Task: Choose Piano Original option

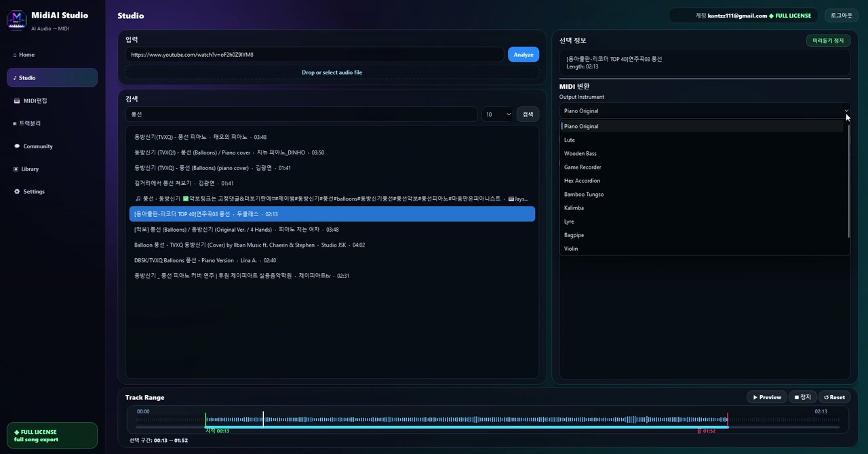Action: click(702, 126)
